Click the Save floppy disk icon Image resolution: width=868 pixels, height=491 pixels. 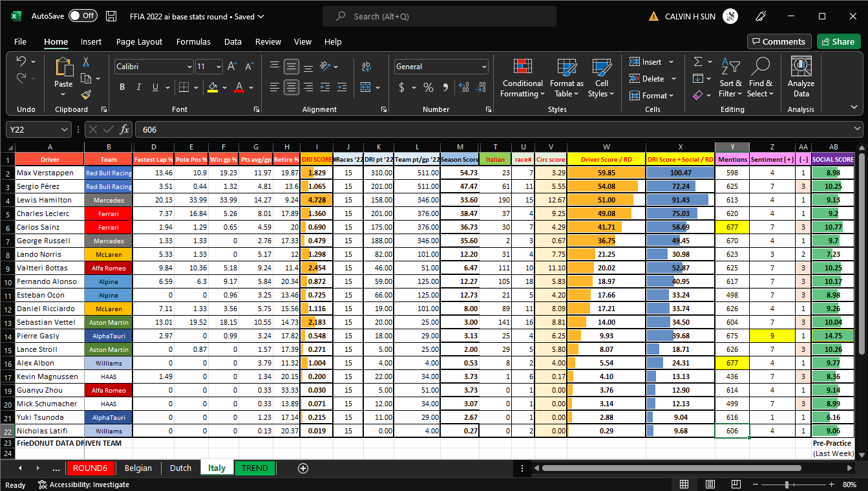(111, 16)
